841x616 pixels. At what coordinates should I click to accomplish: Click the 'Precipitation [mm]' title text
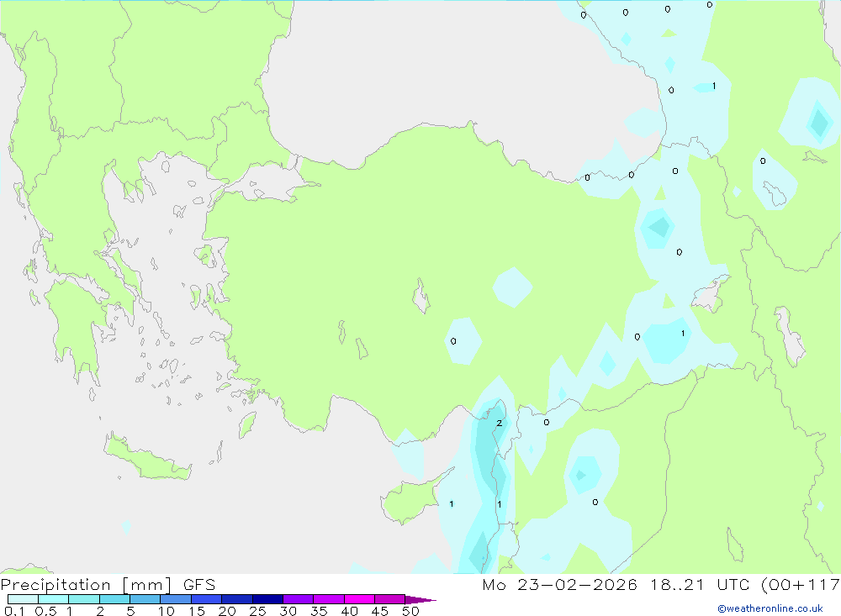pyautogui.click(x=86, y=585)
